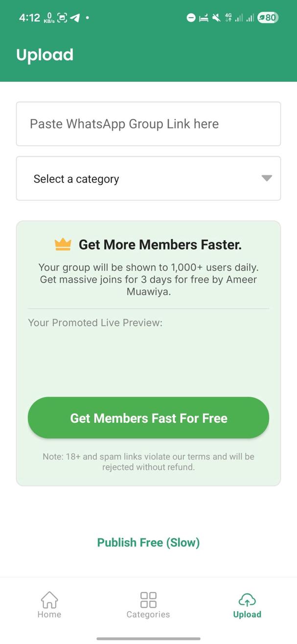297x644 pixels.
Task: Tap the Your Promoted Live Preview label
Action: [95, 322]
